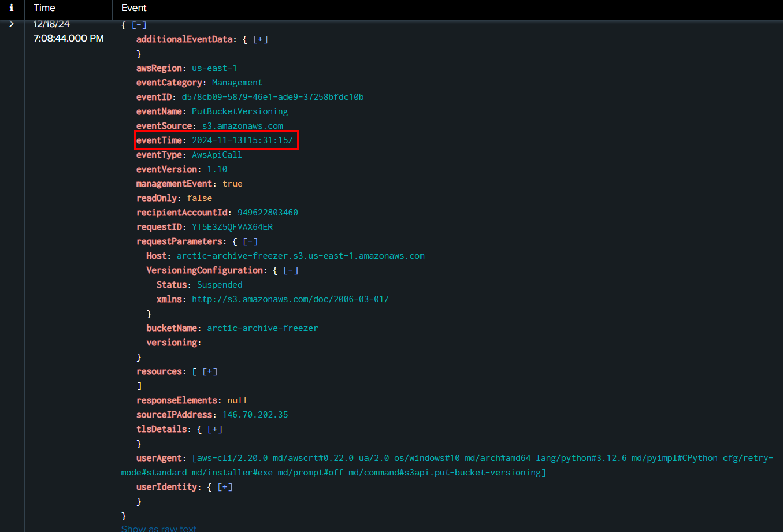The height and width of the screenshot is (532, 783).
Task: Collapse the requestParameters object
Action: [250, 241]
